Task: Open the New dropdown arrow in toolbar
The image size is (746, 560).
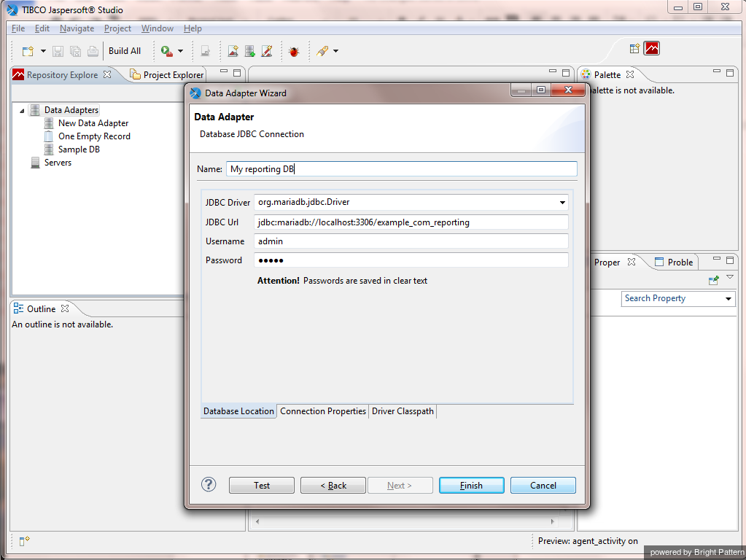Action: click(x=43, y=51)
